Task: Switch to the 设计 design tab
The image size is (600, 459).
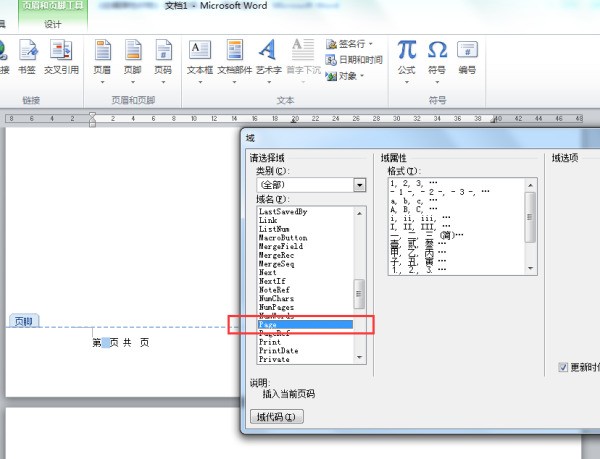Action: [53, 23]
